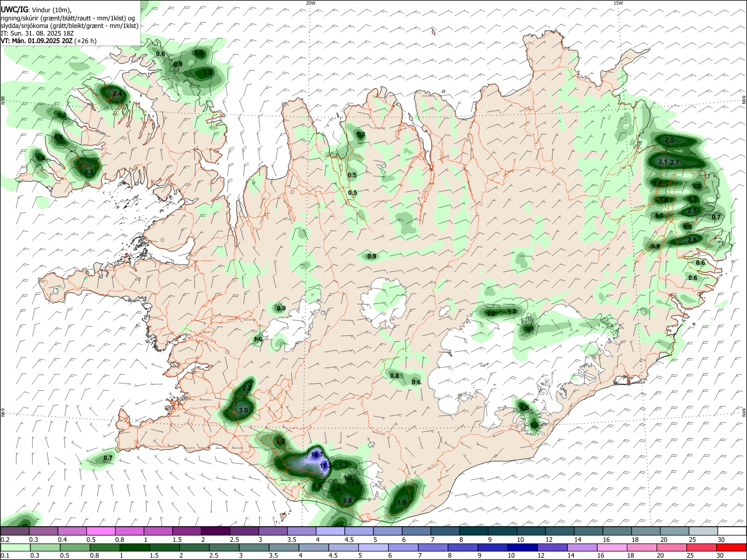Image resolution: width=747 pixels, height=560 pixels.
Task: Click the '0.7' value offshore to the southwest
Action: click(108, 459)
